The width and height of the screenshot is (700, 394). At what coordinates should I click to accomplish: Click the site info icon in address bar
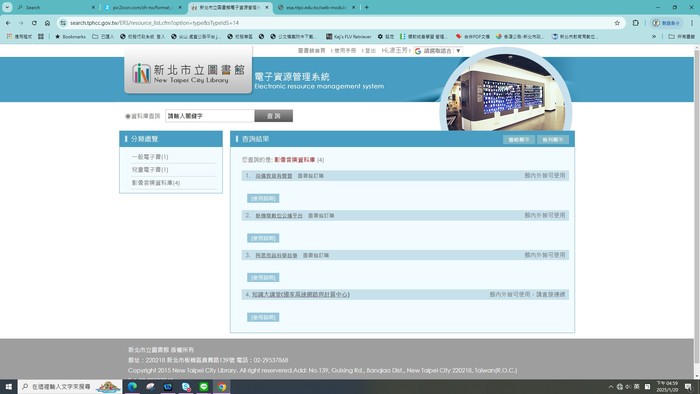click(x=63, y=23)
